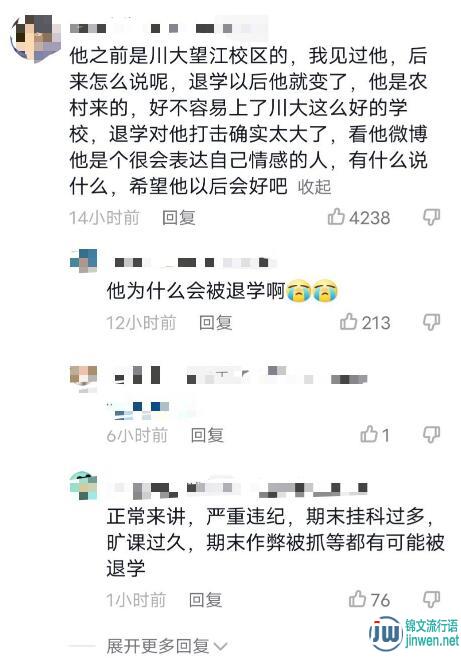
Task: Open avatar of the 1小时前 replier
Action: tap(83, 486)
